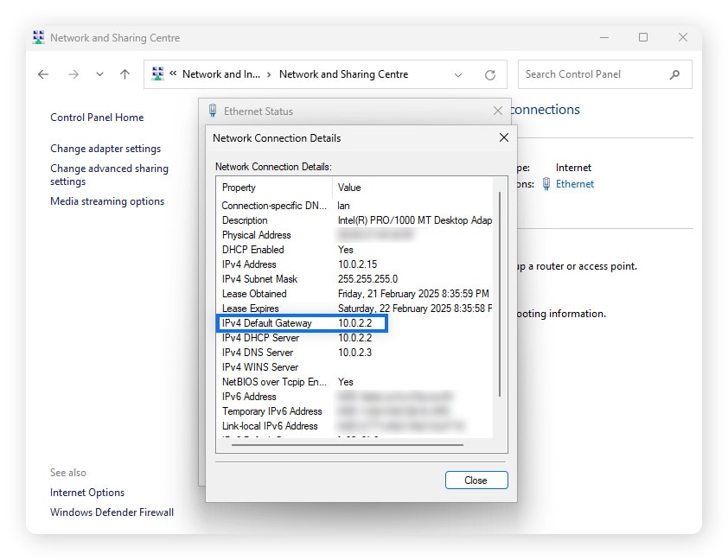728x560 pixels.
Task: Open Change advanced sharing settings
Action: 109,175
